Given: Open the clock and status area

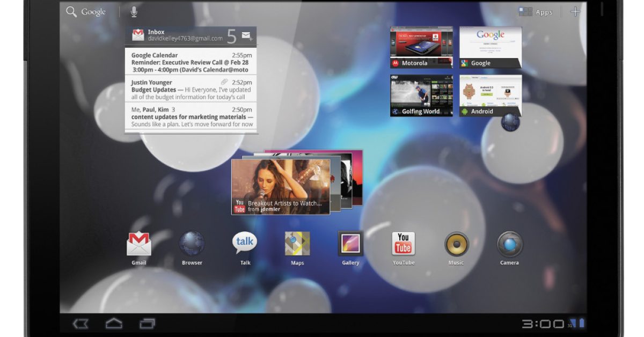Looking at the screenshot, I should pyautogui.click(x=553, y=324).
